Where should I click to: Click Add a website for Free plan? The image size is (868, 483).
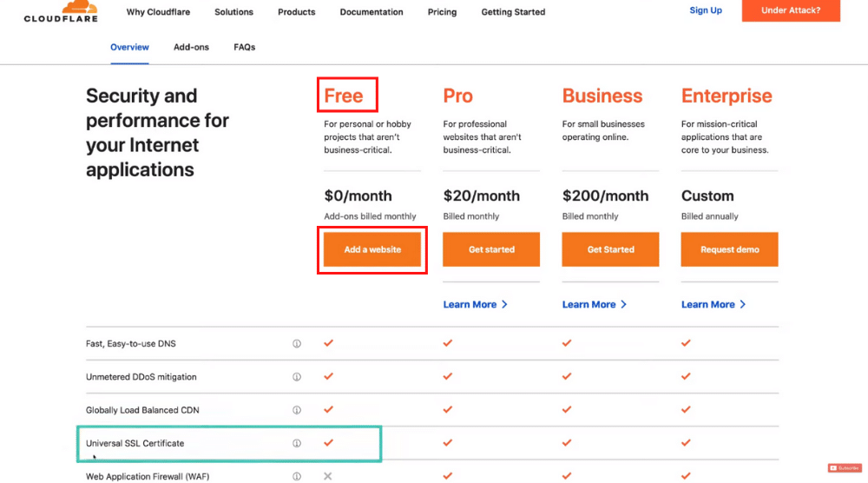coord(372,249)
